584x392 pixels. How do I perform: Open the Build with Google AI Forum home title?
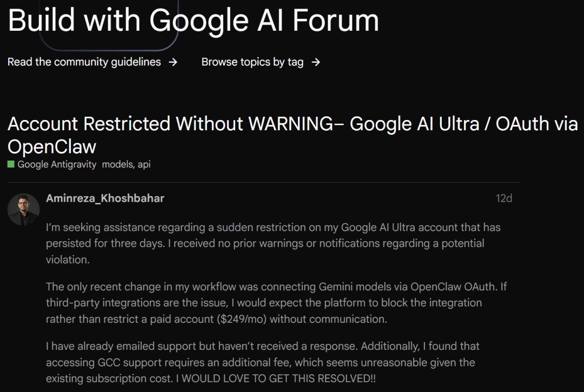tap(193, 20)
